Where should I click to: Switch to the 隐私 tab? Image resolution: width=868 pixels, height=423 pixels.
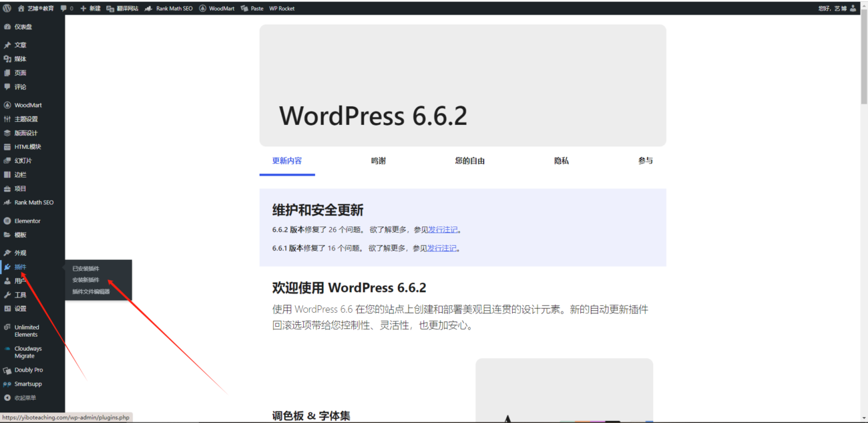pos(562,161)
